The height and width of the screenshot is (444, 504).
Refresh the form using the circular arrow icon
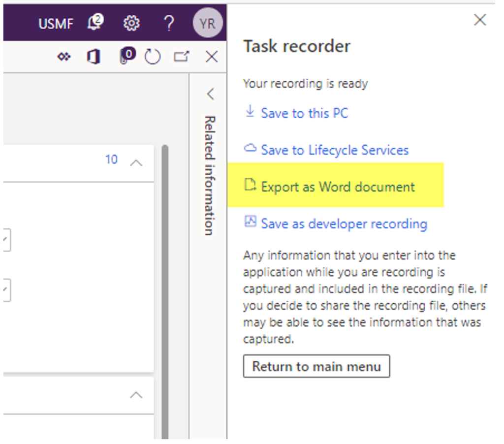153,56
